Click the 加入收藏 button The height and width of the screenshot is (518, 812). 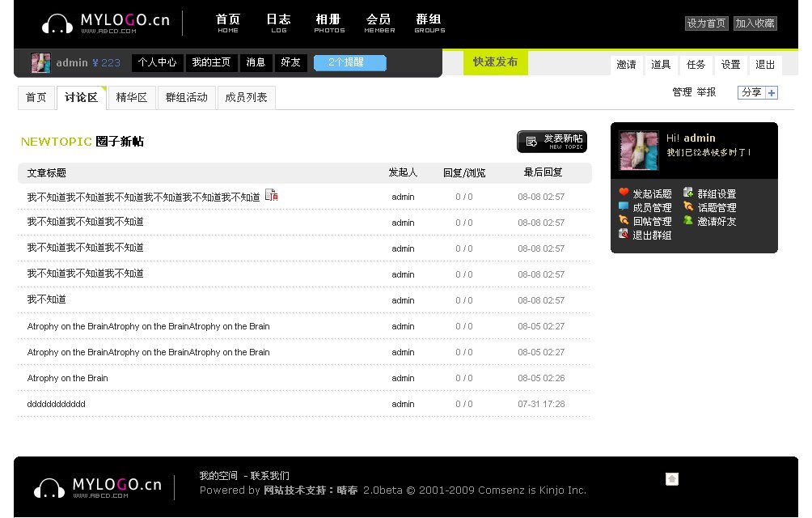755,23
